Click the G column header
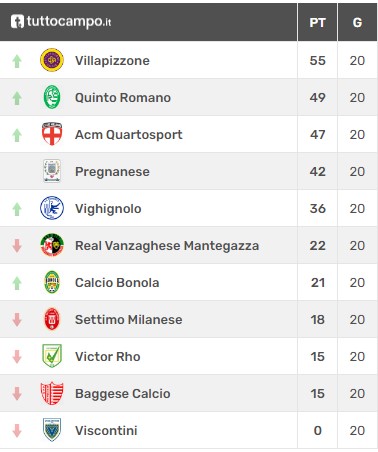The height and width of the screenshot is (452, 378). pyautogui.click(x=357, y=22)
